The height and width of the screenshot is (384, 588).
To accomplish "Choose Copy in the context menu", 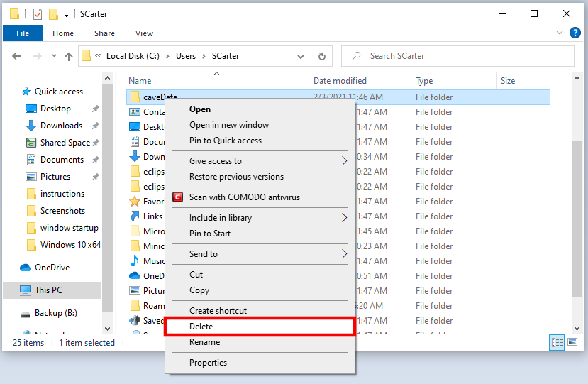I will pyautogui.click(x=260, y=290).
